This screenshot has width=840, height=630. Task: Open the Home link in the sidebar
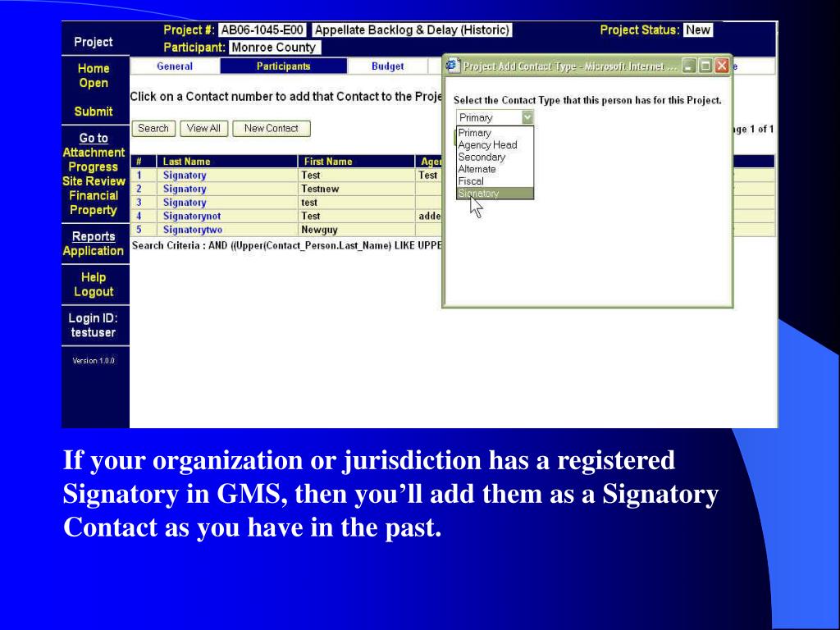pos(94,69)
